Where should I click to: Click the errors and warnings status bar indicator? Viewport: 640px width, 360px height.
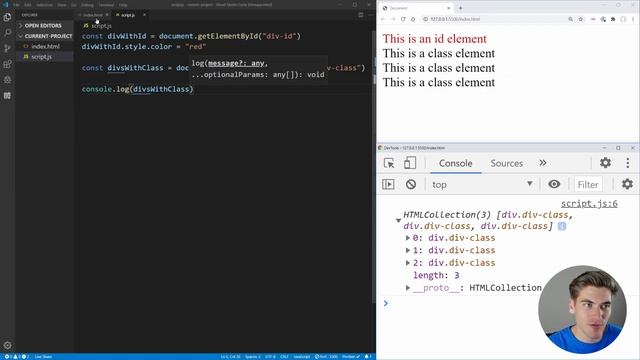click(16, 357)
